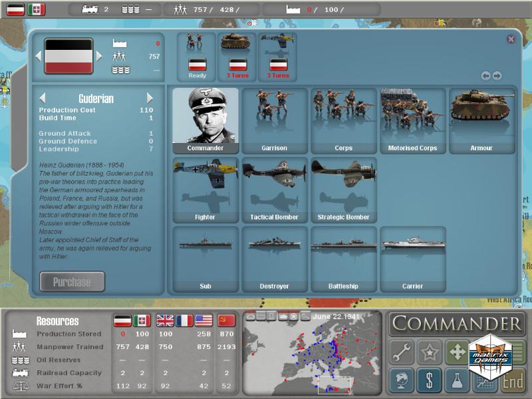Select the Tactical Bomber card
532x399 pixels.
click(x=275, y=190)
